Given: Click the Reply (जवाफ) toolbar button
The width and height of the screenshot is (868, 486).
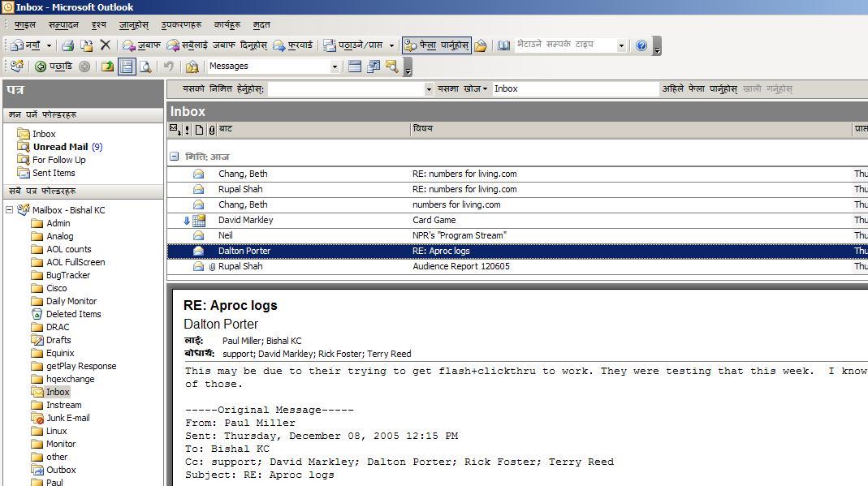Looking at the screenshot, I should [142, 45].
